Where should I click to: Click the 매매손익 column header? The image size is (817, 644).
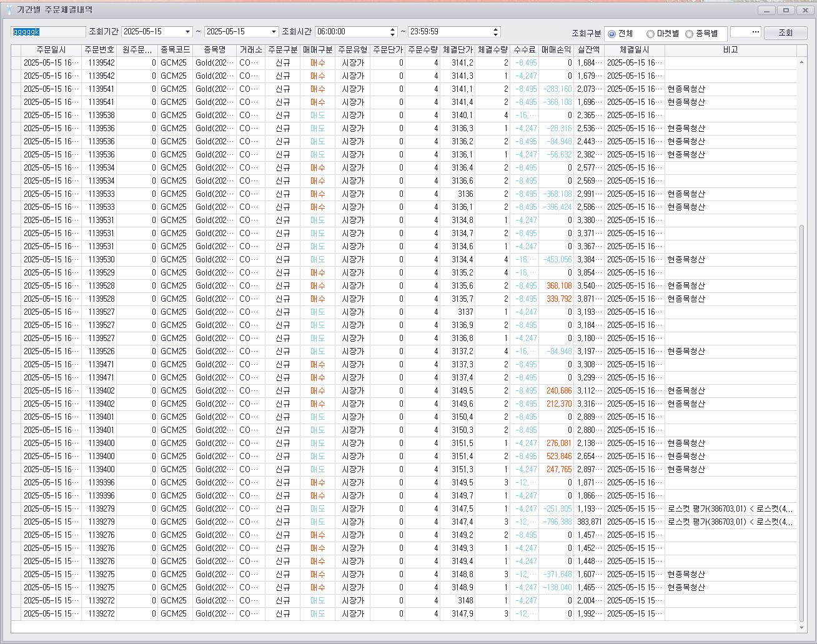point(557,50)
